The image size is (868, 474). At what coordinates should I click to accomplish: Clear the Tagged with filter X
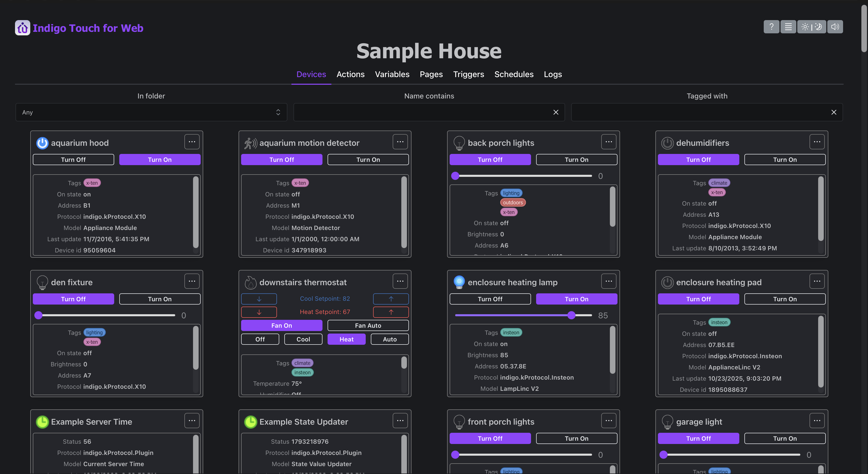834,112
